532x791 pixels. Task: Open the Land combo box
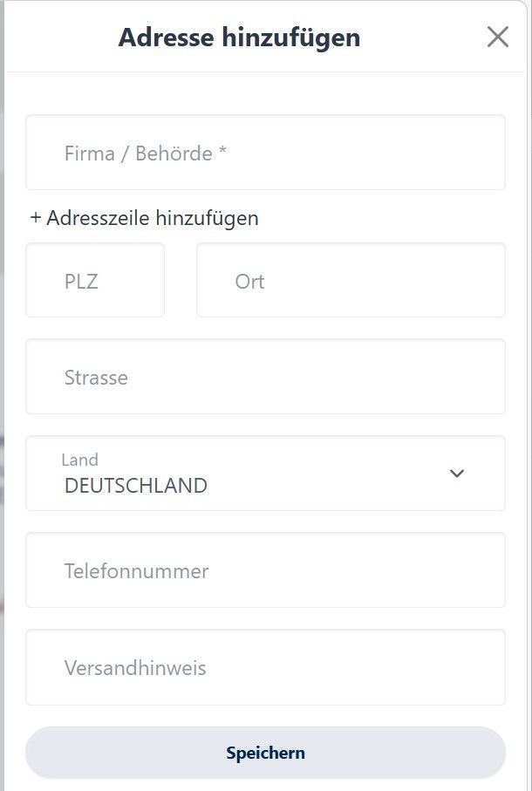tap(265, 473)
